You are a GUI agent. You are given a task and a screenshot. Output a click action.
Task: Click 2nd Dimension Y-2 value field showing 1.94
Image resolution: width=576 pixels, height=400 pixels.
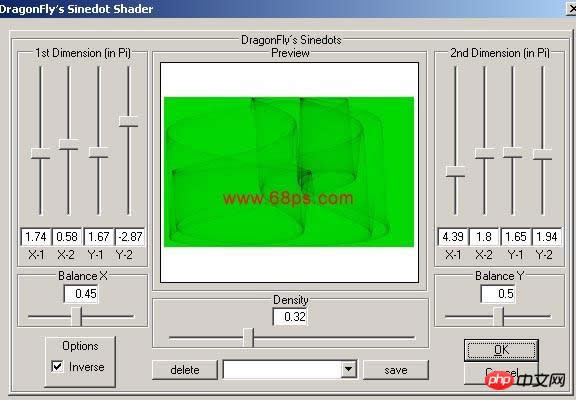pyautogui.click(x=547, y=237)
